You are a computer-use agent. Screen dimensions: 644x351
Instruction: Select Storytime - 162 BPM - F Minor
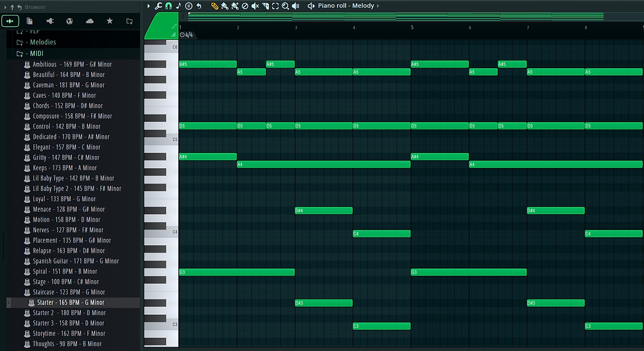click(69, 334)
